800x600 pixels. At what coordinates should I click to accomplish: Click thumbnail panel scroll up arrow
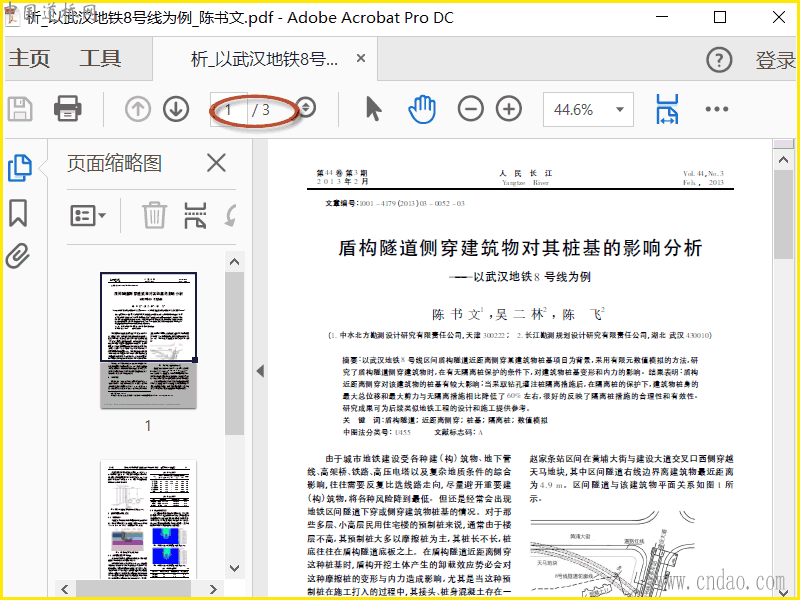coord(235,262)
